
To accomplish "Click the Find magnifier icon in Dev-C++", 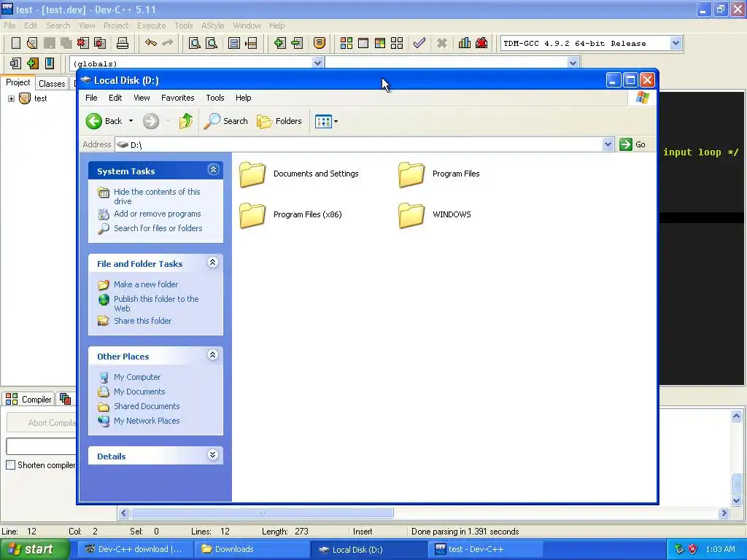I will pos(194,43).
